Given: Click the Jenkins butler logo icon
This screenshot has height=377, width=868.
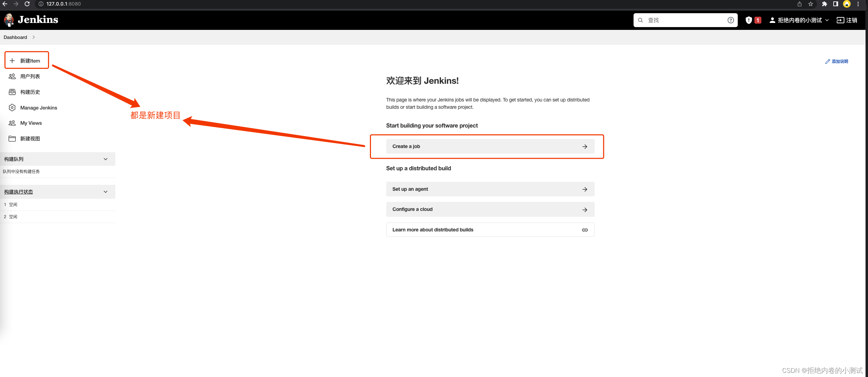Looking at the screenshot, I should click(x=9, y=20).
